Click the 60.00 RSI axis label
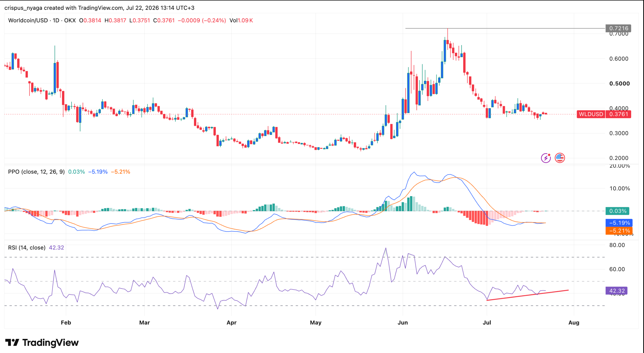The image size is (644, 353). coord(617,269)
